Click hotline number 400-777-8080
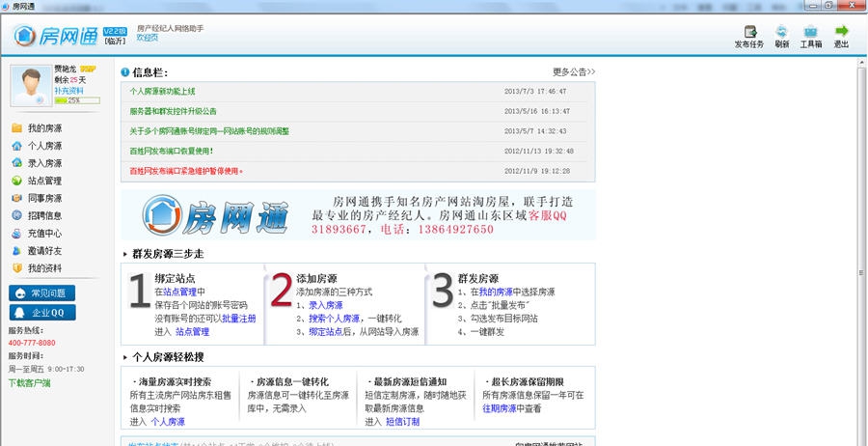Viewport: 868px width, 446px height. coord(32,343)
